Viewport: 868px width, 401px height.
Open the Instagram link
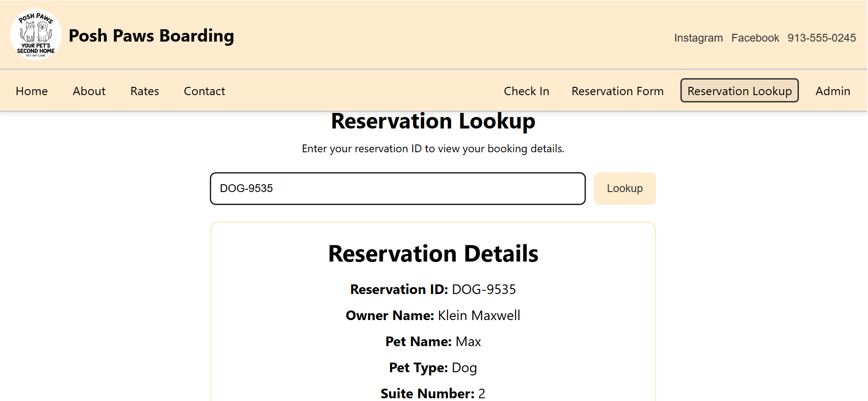pyautogui.click(x=698, y=38)
